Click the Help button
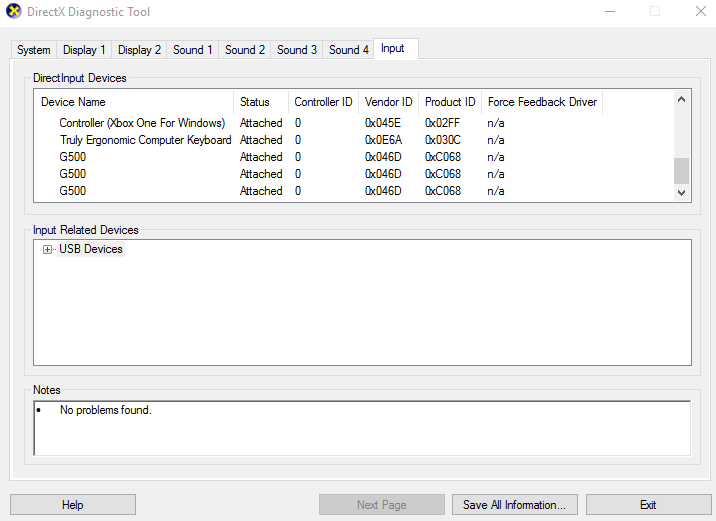 pos(73,505)
